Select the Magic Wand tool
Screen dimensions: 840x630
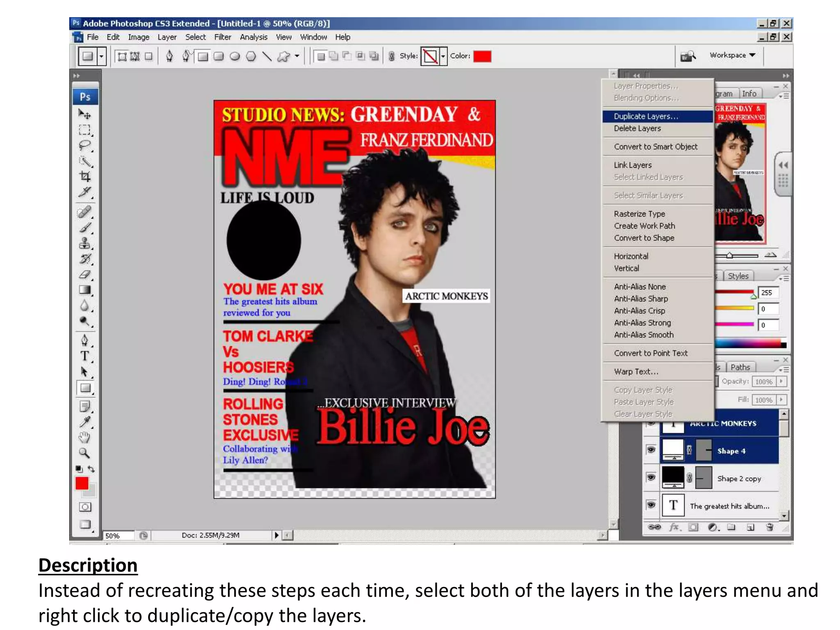coord(85,161)
